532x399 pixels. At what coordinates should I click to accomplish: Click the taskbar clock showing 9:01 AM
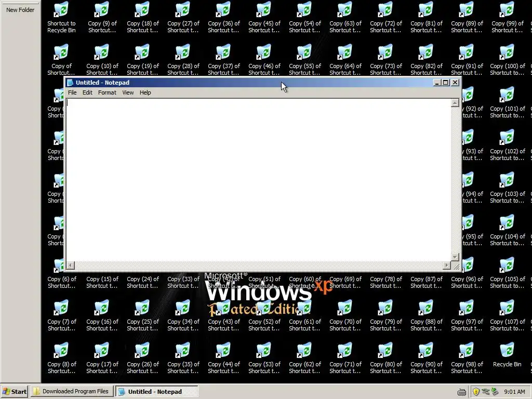[x=514, y=392]
